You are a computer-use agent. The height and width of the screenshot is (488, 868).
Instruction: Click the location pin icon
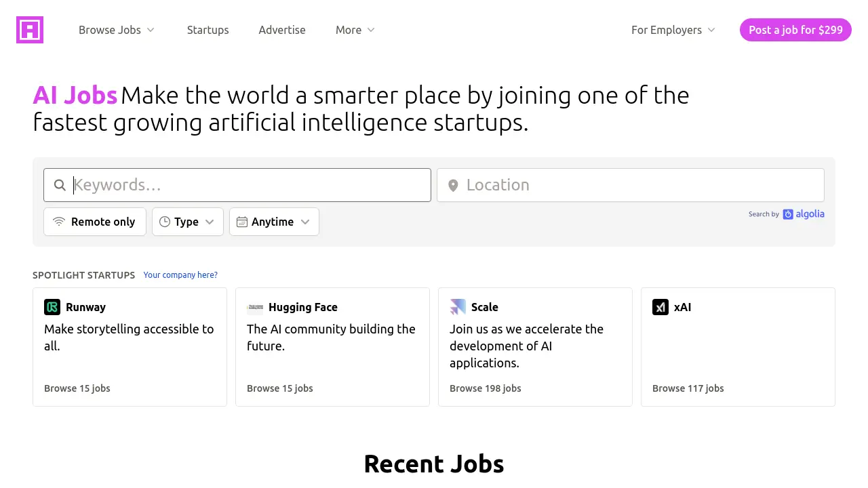[x=453, y=185]
